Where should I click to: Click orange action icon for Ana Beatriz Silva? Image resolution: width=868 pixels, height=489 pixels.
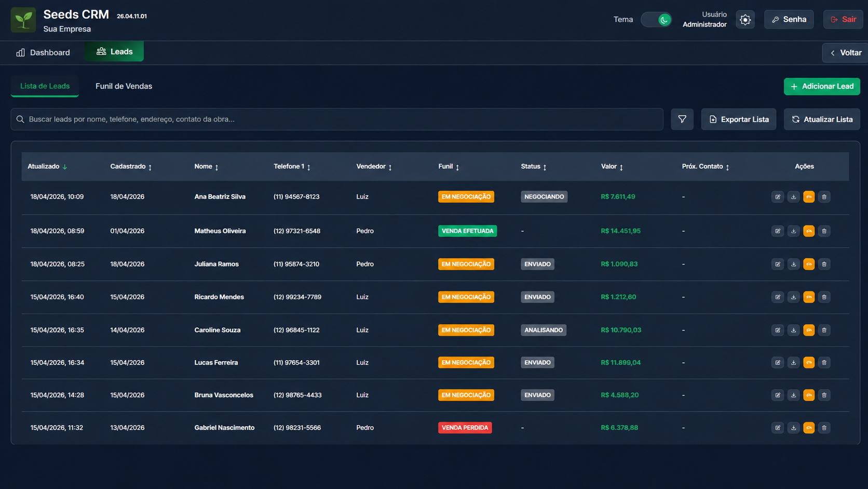pos(809,197)
